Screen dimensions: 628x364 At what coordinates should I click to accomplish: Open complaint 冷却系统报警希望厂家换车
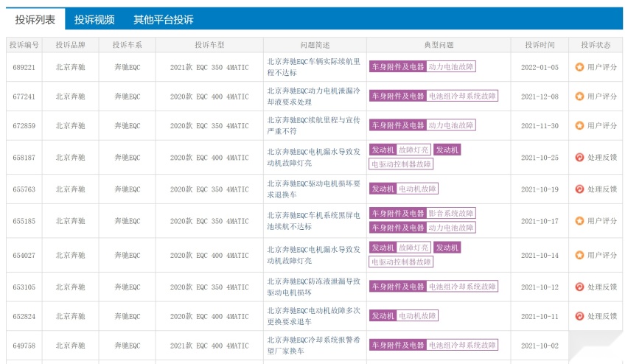pos(313,346)
